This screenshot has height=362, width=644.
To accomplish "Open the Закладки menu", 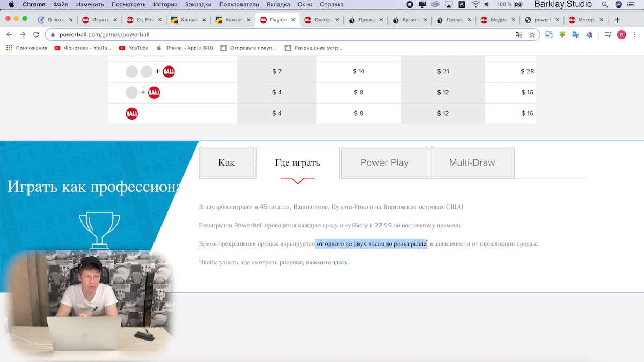I will (198, 4).
